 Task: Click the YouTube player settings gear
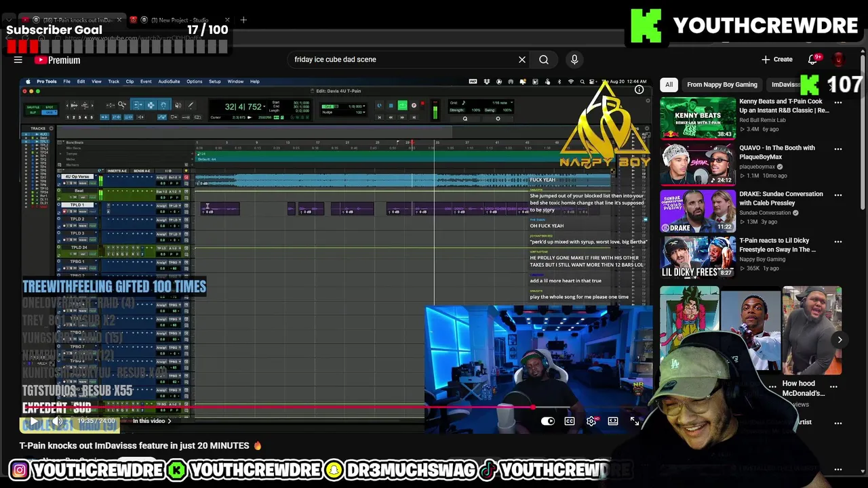point(591,421)
